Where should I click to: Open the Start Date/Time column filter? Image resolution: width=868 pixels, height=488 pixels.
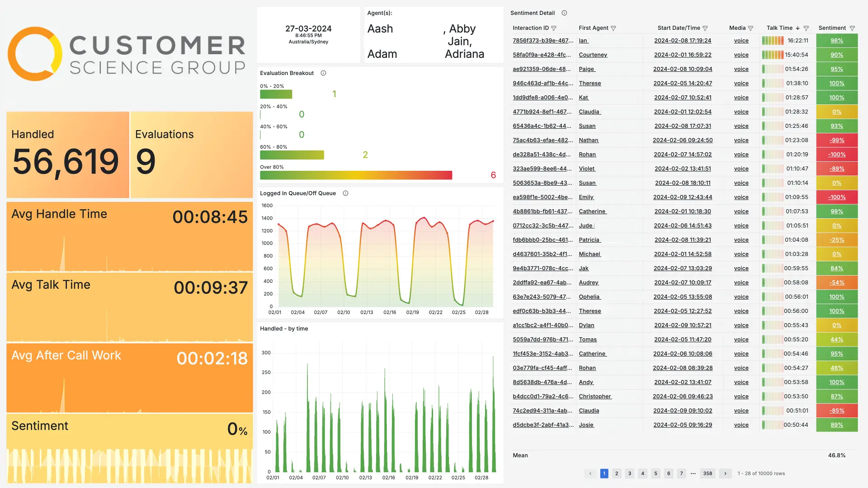point(705,28)
